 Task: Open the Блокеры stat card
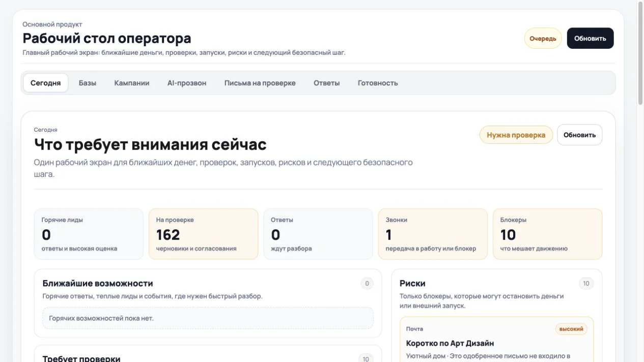click(548, 234)
